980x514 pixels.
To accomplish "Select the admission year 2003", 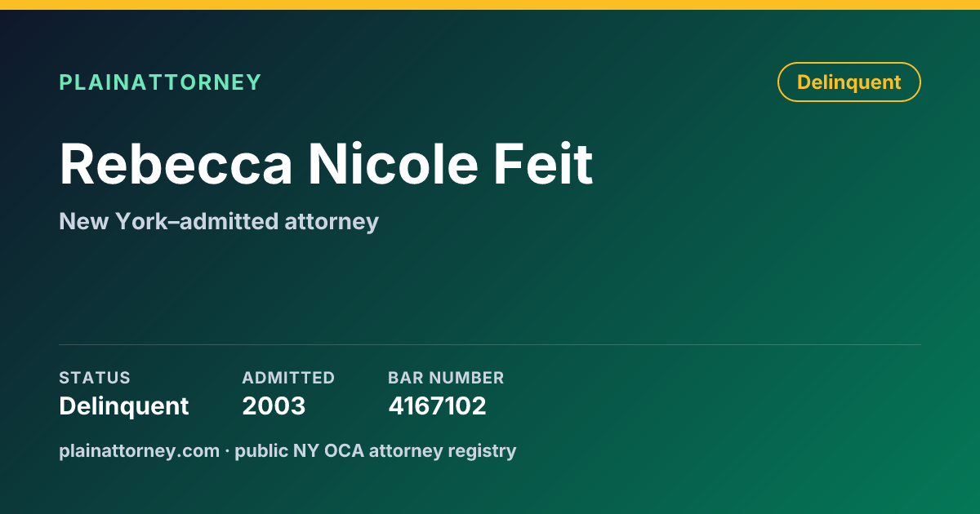I will 274,405.
